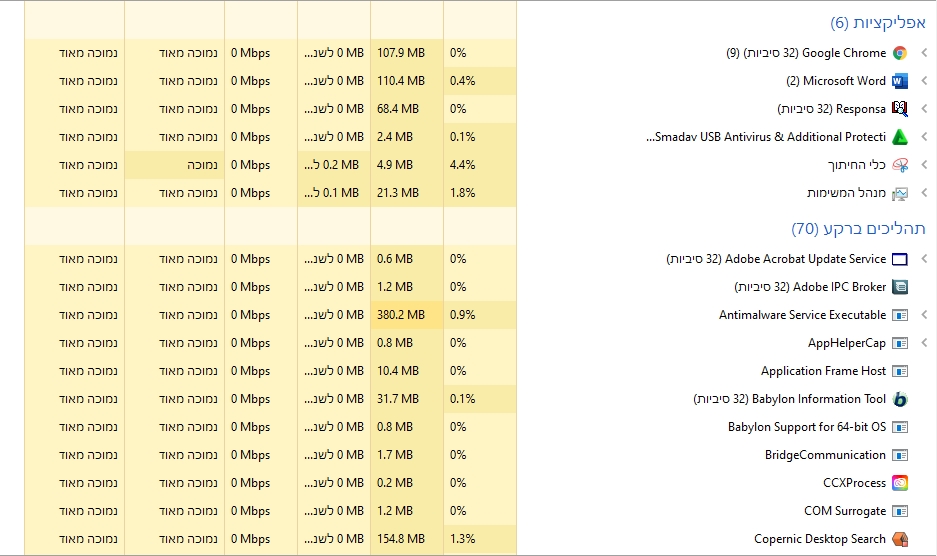Click the 4.4% CPU value
937x556 pixels.
(463, 165)
